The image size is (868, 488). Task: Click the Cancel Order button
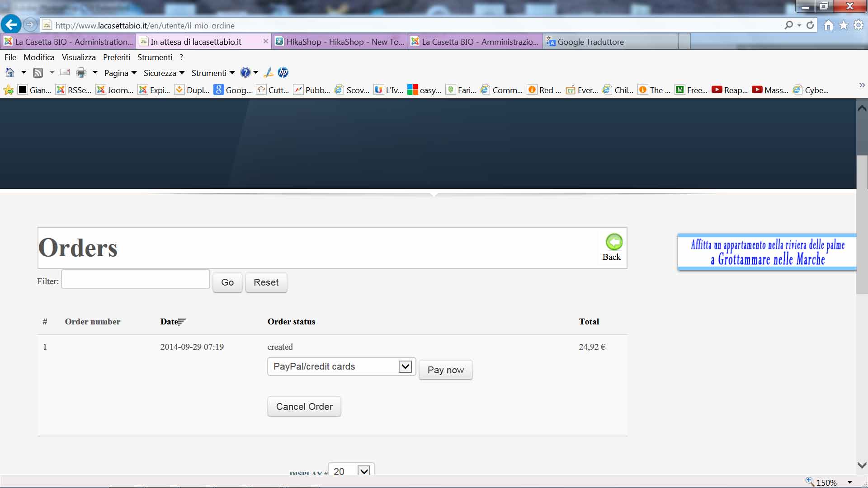pos(304,407)
